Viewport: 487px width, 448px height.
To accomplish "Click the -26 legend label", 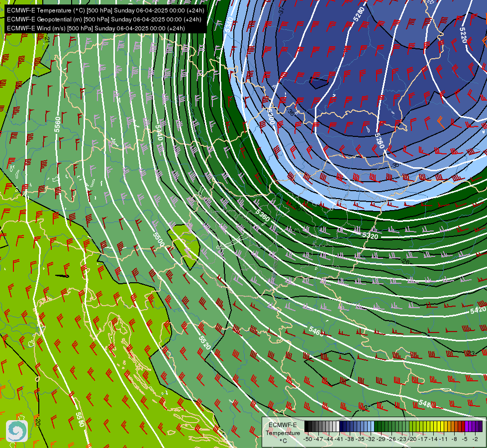I will click(x=391, y=439).
